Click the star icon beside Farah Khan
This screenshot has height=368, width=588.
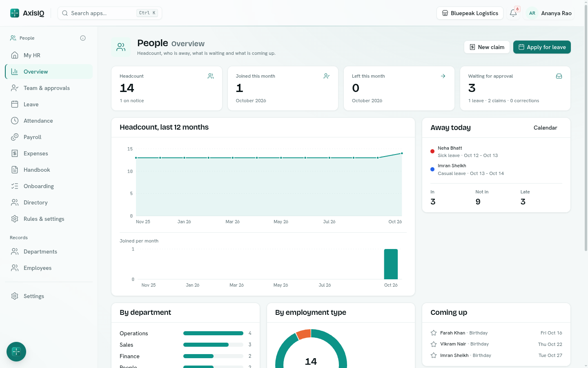pos(434,333)
